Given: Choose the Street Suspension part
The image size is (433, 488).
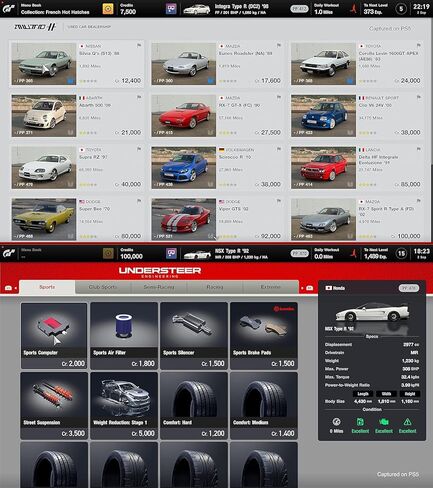Looking at the screenshot, I should [54, 406].
